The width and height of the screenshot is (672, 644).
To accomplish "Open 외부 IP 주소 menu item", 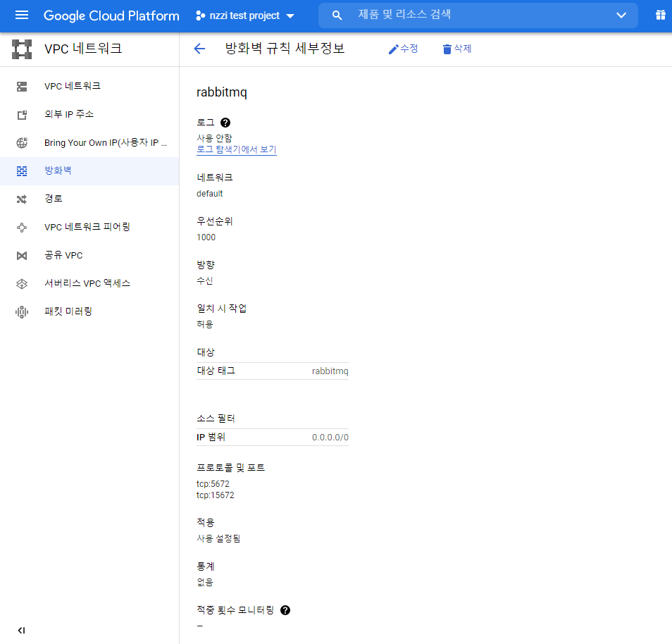I will coord(89,114).
